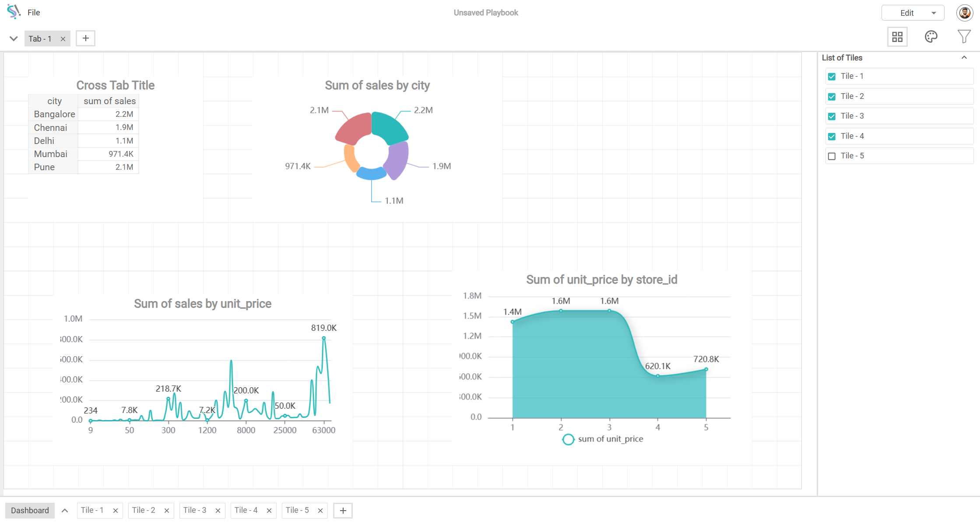Click the Dashboard button

coord(30,511)
